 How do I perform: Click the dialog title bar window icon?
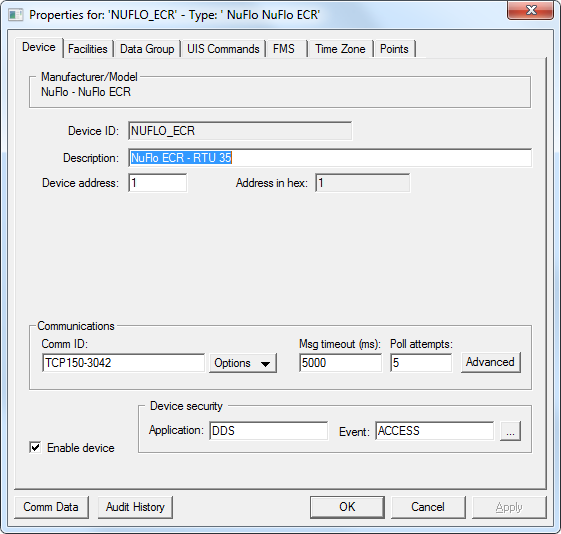pyautogui.click(x=15, y=15)
